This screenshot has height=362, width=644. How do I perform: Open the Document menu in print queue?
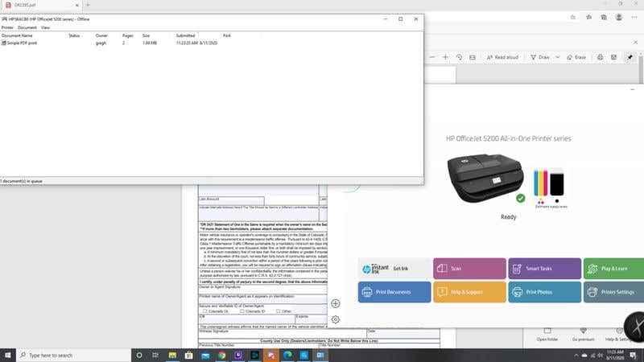click(27, 27)
